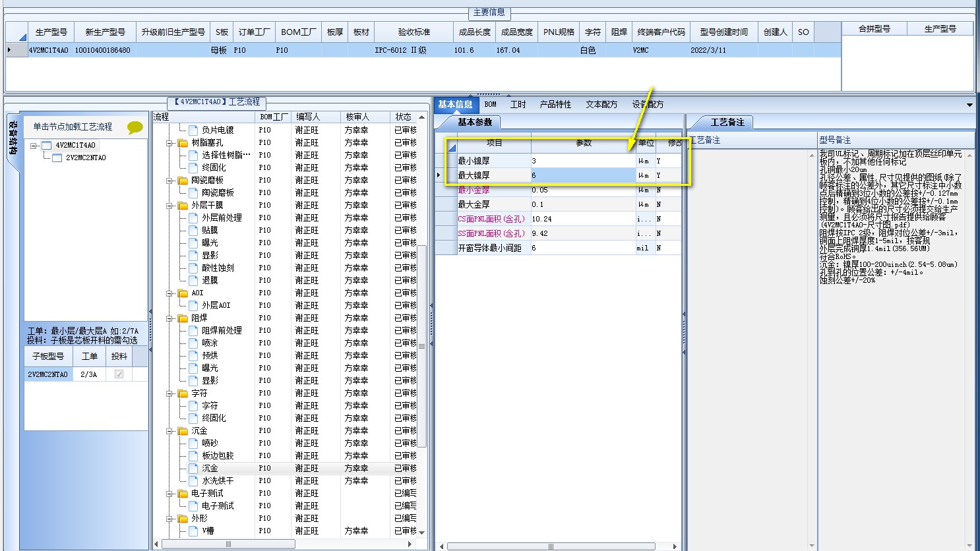
Task: Click the 验收标准 column header
Action: [x=414, y=32]
